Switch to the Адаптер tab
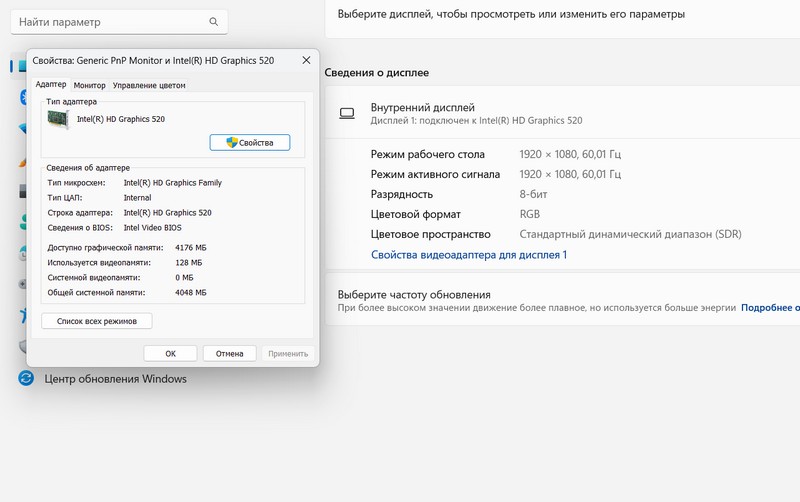Screen dimensions: 800x502 50,85
